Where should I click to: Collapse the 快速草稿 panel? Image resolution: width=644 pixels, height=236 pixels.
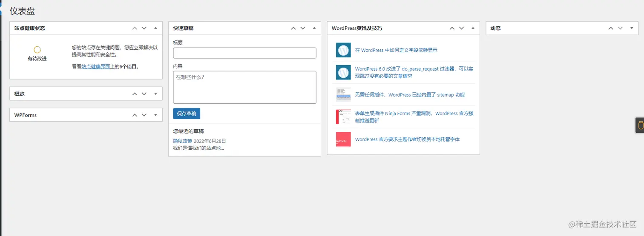click(x=314, y=28)
